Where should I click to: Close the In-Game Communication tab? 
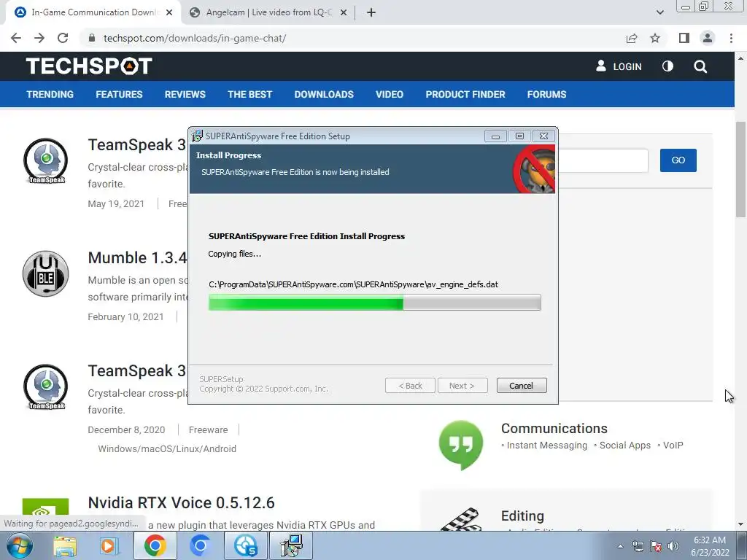tap(169, 12)
